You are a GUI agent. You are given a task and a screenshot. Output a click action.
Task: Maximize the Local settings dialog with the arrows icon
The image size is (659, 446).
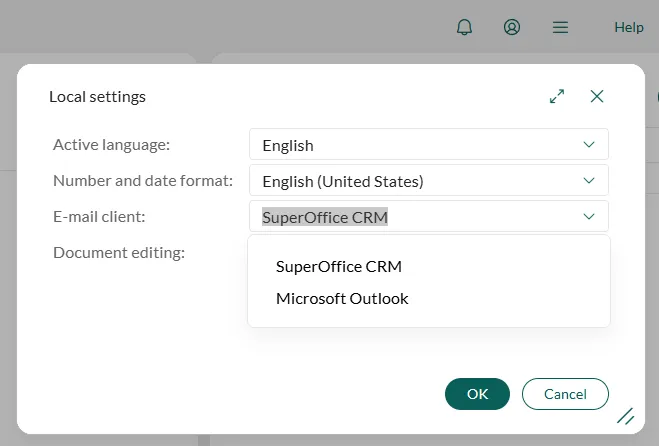557,96
